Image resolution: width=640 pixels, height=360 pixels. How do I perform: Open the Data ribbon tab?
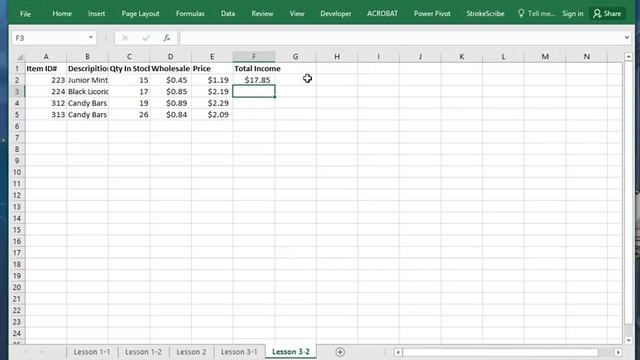pos(228,13)
